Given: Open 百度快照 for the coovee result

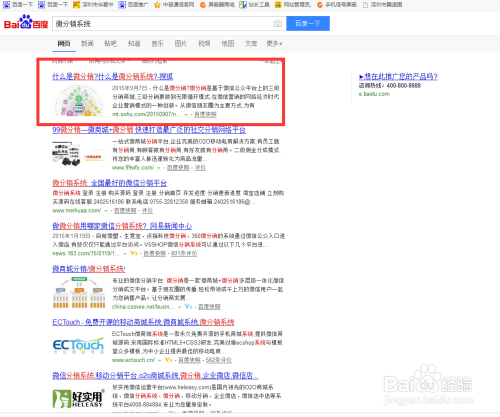Looking at the screenshot, I should point(209,306).
